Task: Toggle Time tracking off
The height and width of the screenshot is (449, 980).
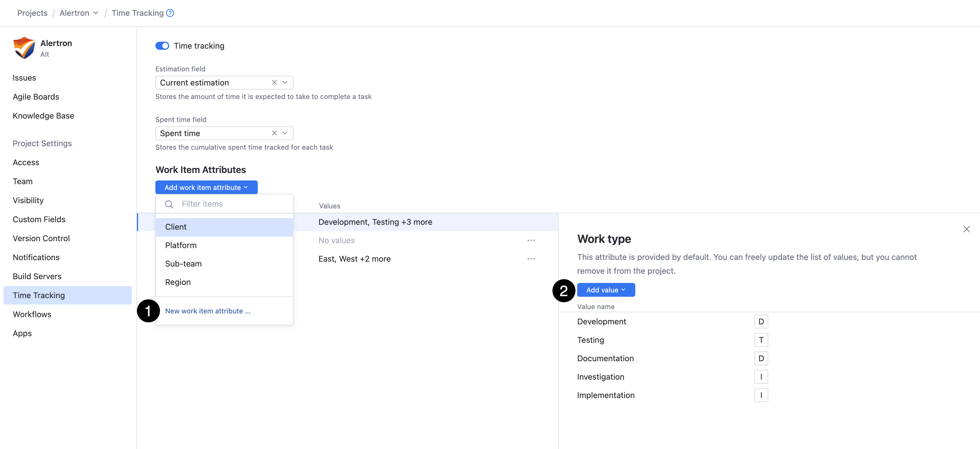Action: coord(162,45)
